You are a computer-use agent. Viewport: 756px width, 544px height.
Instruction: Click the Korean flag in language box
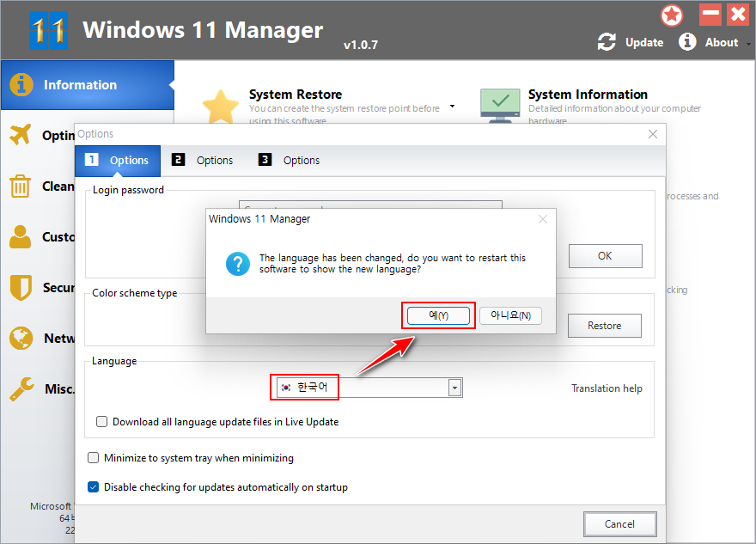pyautogui.click(x=286, y=388)
